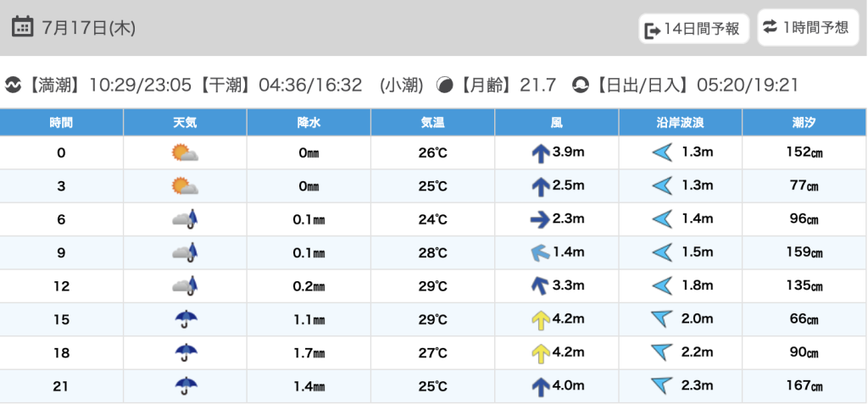868x404 pixels.
Task: Click the calendar icon beside 7月17日
Action: point(22,26)
